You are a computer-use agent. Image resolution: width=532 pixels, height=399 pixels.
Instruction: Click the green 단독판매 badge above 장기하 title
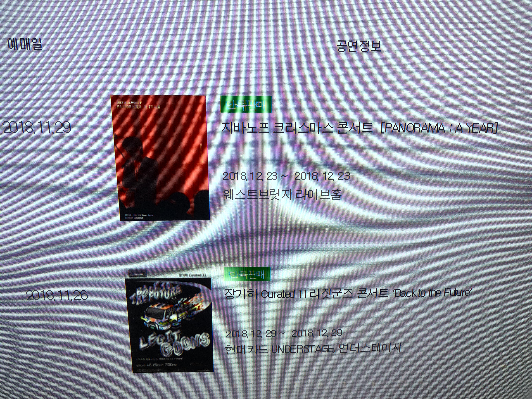tap(247, 274)
